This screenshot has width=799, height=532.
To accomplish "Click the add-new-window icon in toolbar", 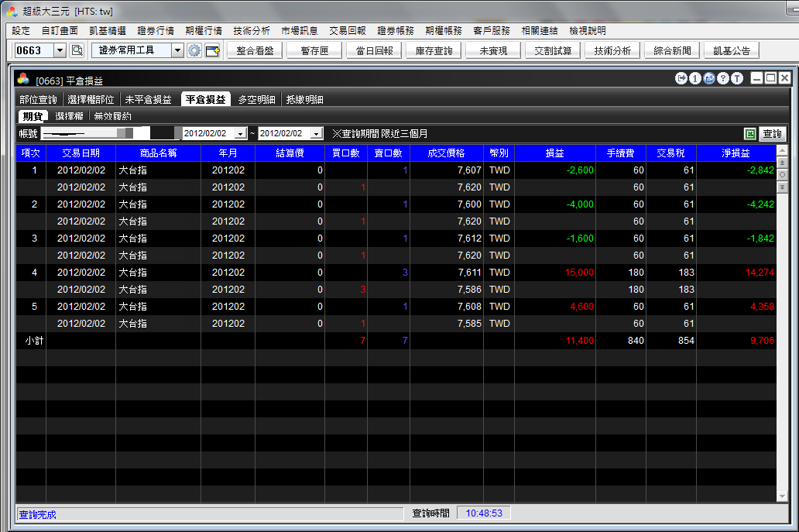I will click(x=212, y=50).
